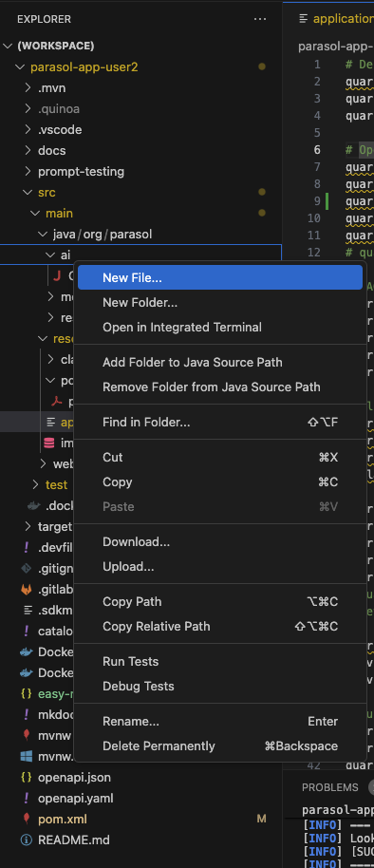Expand the prompt-testing folder
Image resolution: width=374 pixels, height=868 pixels.
28,172
